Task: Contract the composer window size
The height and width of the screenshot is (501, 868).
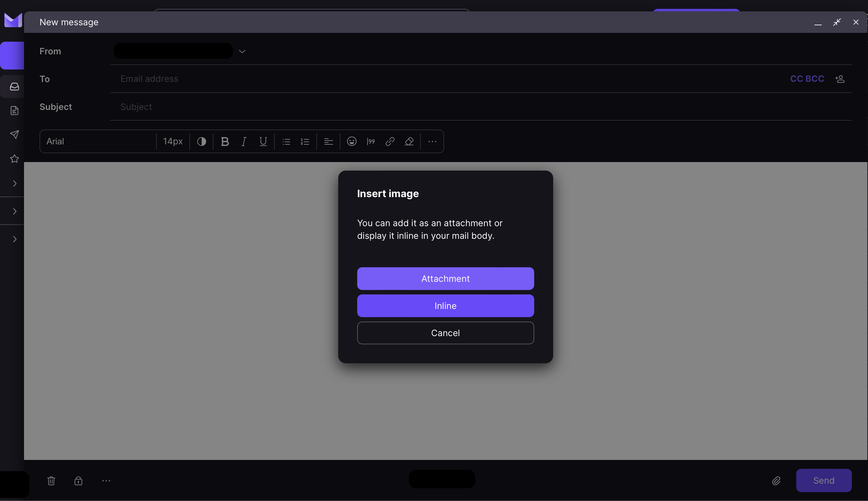Action: click(x=837, y=22)
